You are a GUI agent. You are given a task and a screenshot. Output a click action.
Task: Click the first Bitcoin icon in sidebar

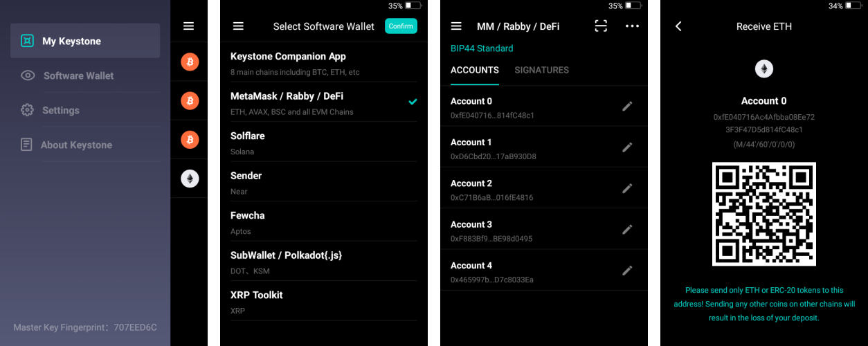[190, 62]
